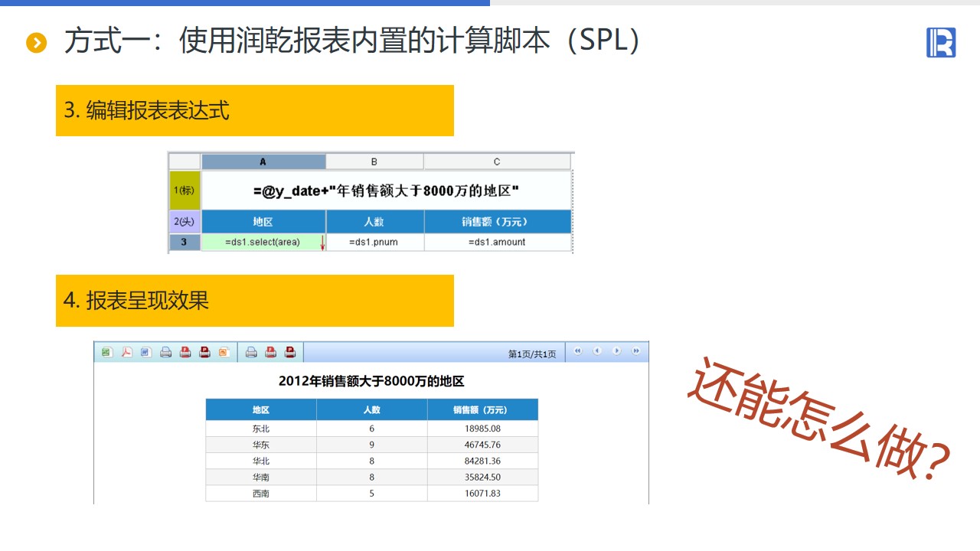Click the 地区 column header in the rendered report
Image resolution: width=980 pixels, height=551 pixels.
coord(261,409)
